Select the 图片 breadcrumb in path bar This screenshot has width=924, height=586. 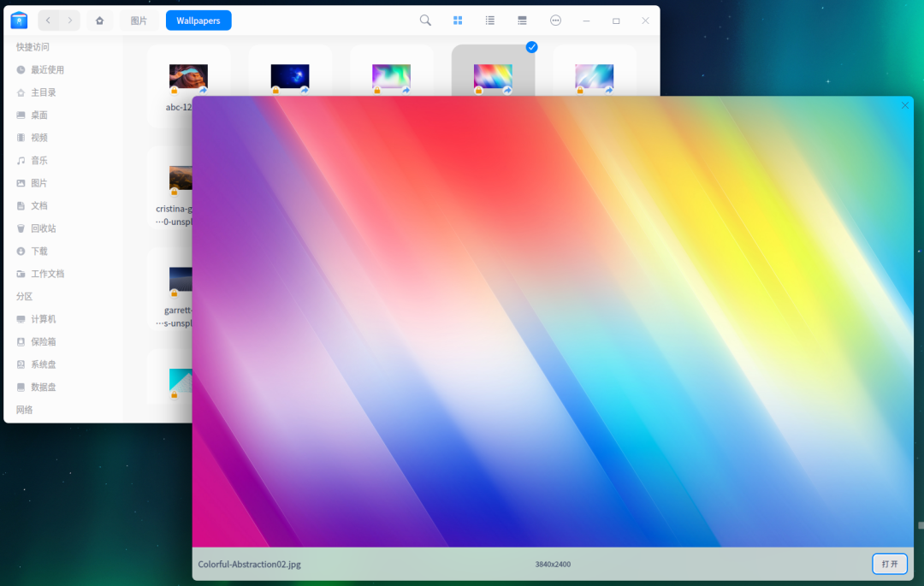139,21
